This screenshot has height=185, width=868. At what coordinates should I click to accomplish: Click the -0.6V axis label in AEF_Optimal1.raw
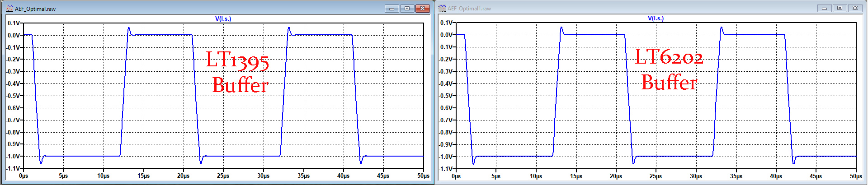445,108
